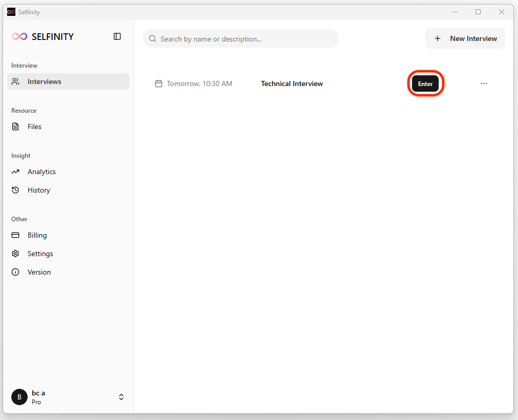The height and width of the screenshot is (420, 518).
Task: Open Settings from the sidebar
Action: coord(69,254)
